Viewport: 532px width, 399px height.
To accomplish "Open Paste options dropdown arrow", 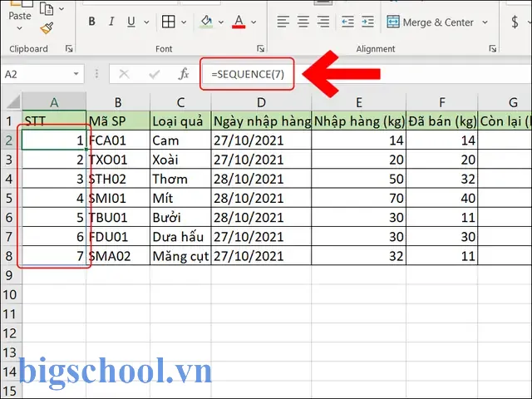I will click(x=19, y=28).
